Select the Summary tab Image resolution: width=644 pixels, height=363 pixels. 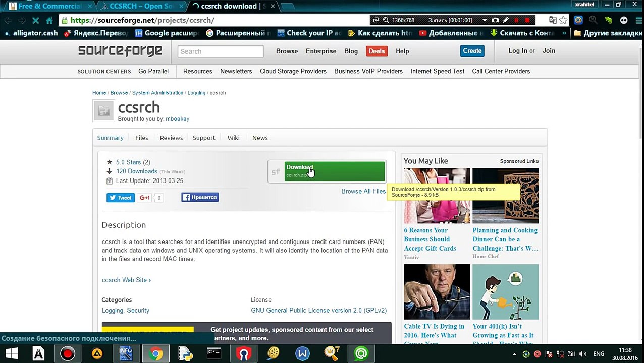tap(110, 138)
